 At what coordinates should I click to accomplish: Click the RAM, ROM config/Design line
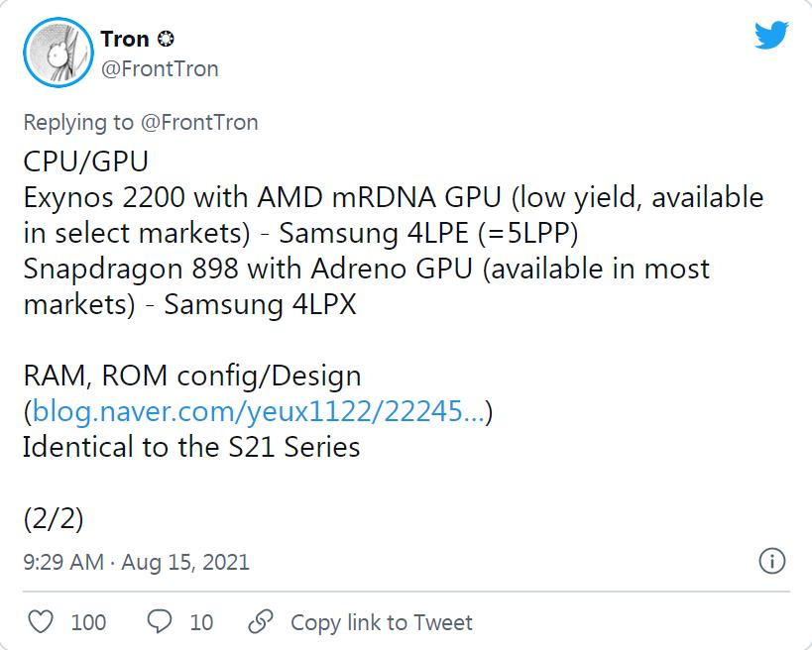point(191,376)
